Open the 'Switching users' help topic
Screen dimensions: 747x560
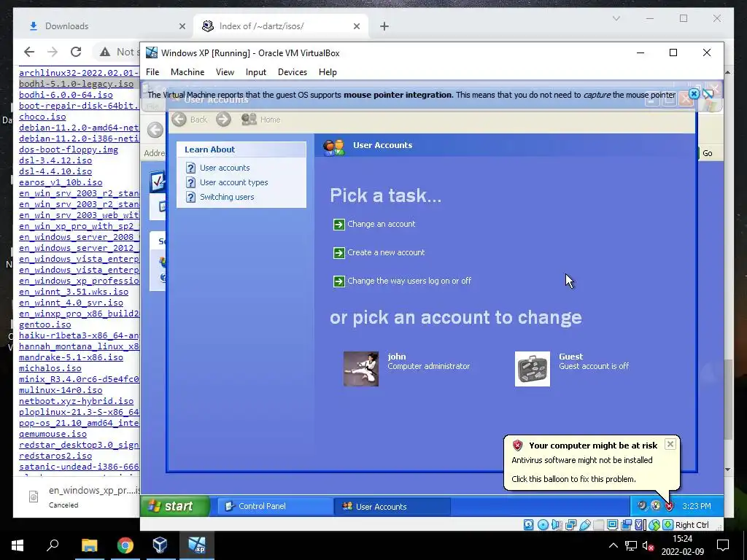[x=227, y=197]
